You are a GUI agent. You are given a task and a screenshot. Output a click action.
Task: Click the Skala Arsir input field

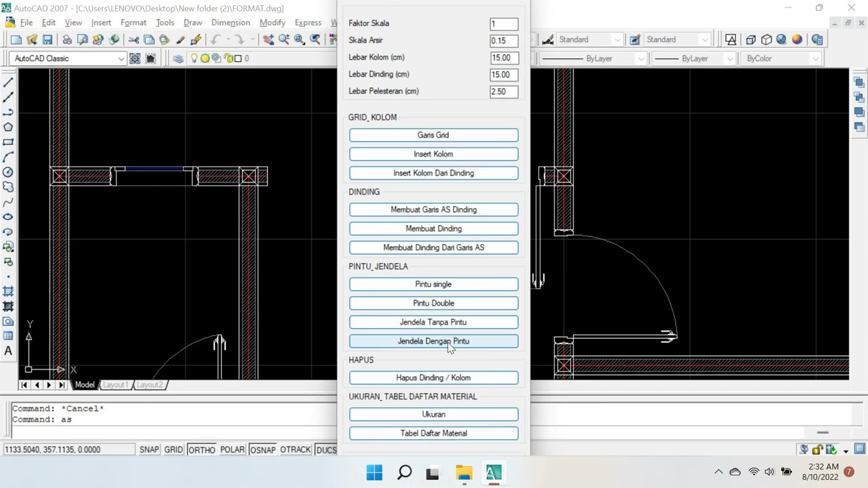(504, 41)
